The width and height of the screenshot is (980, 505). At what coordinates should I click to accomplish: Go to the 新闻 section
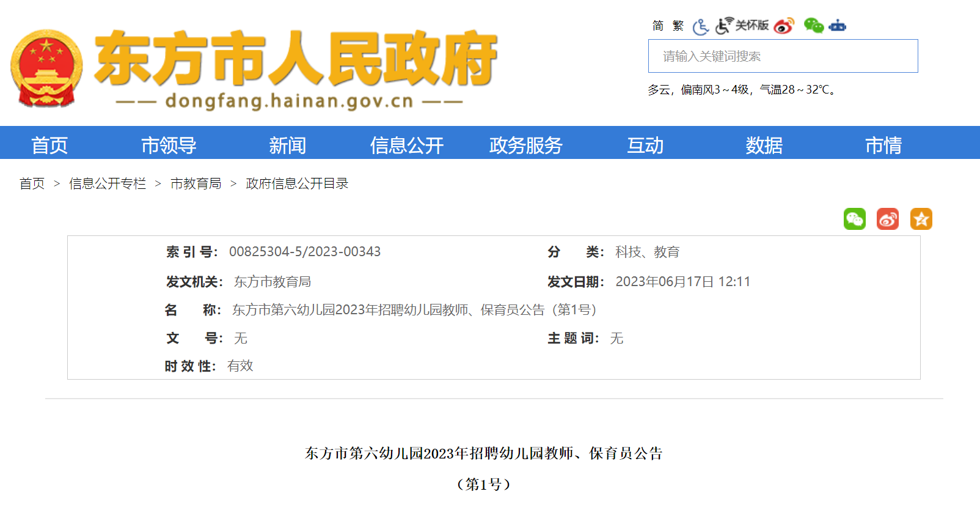[x=288, y=146]
